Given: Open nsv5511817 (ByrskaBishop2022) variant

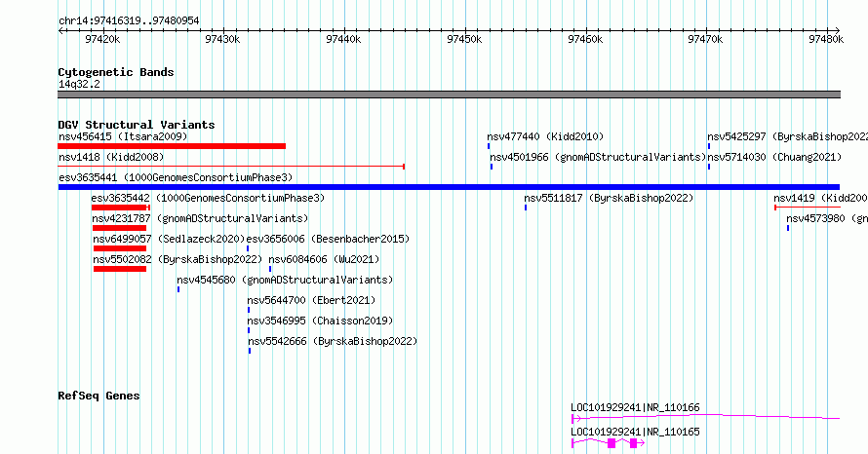Looking at the screenshot, I should pos(609,198).
